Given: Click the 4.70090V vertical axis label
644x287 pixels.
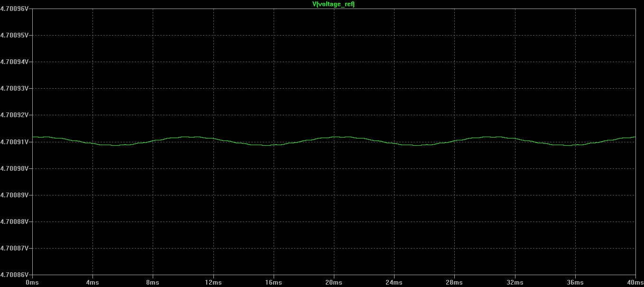Looking at the screenshot, I should 14,168.
